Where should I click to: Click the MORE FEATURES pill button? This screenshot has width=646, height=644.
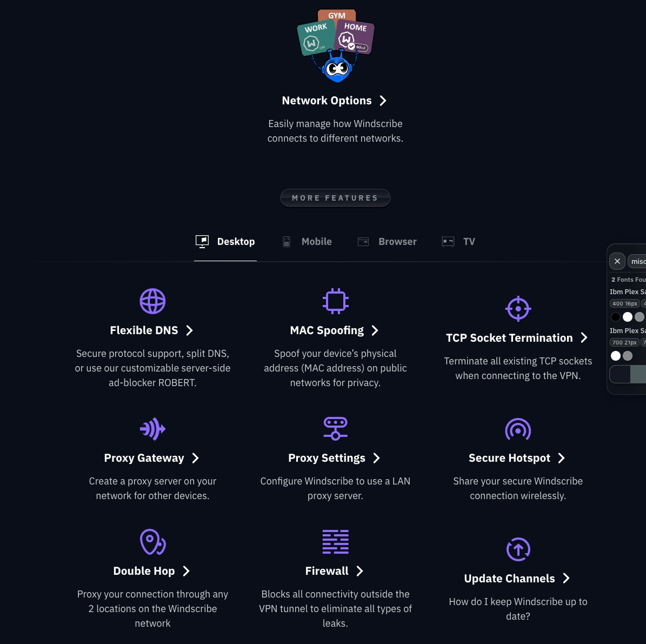pos(335,198)
